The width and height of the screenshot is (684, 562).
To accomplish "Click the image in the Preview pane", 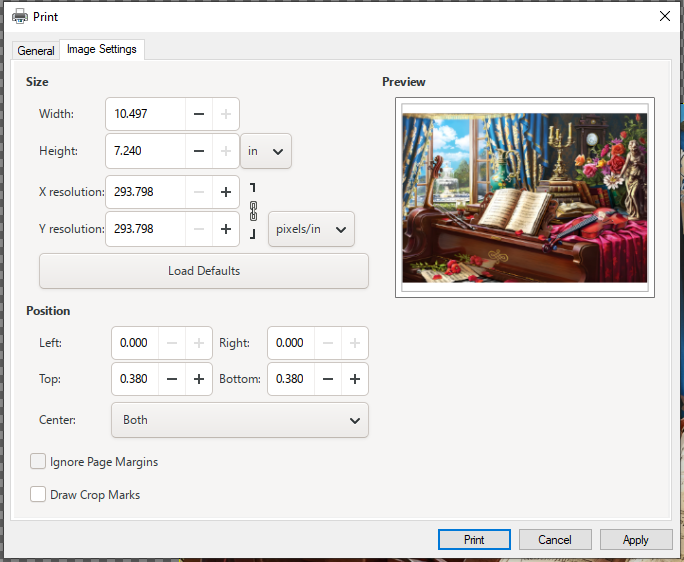I will (x=524, y=197).
